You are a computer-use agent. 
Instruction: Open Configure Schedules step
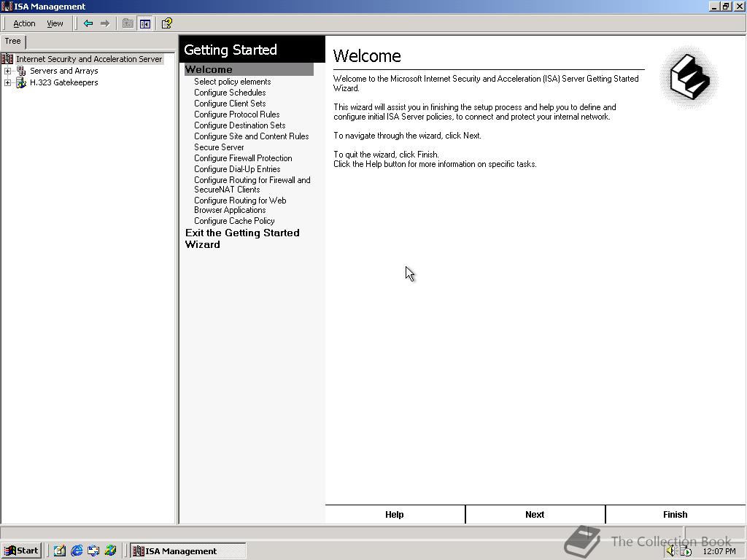(x=230, y=93)
